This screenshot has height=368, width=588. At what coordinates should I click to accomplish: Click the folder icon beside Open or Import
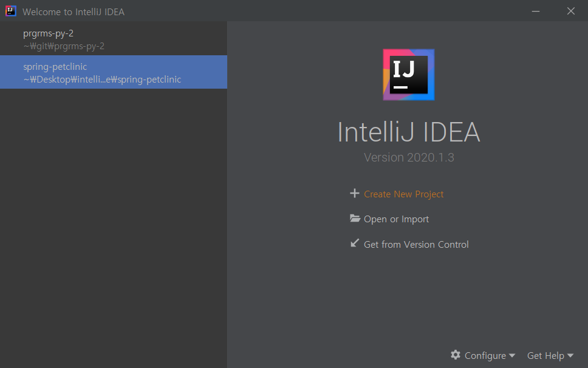tap(355, 218)
